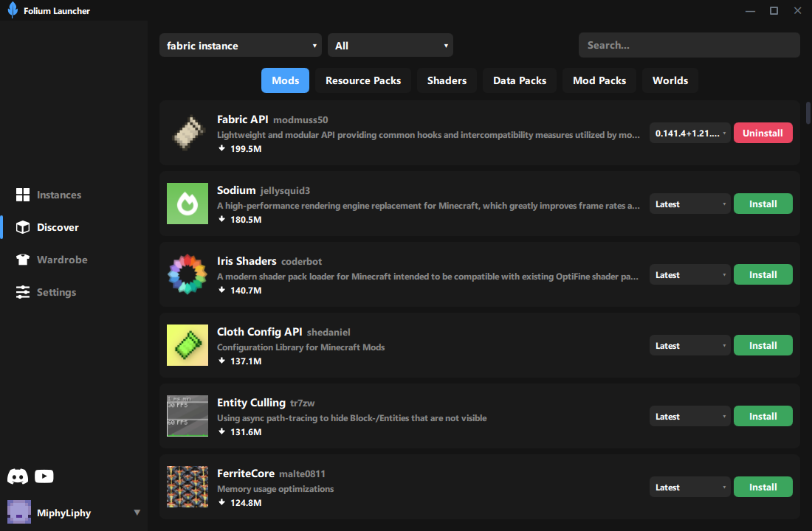Screen dimensions: 812x531
Task: Install the Sodium mod
Action: pos(763,204)
